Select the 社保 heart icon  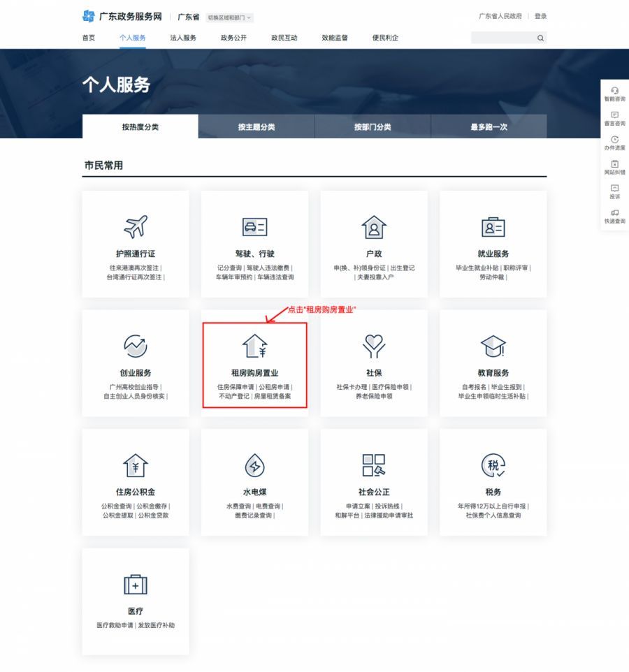coord(374,346)
